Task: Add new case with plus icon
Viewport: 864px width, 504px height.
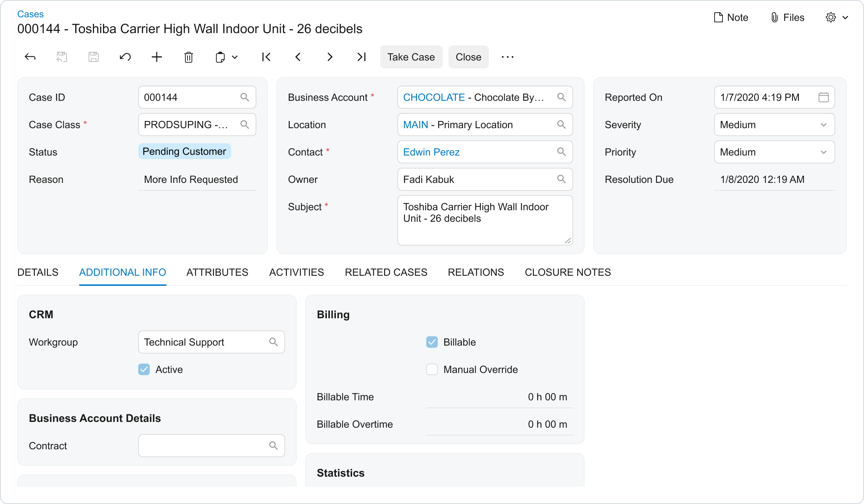Action: pos(157,57)
